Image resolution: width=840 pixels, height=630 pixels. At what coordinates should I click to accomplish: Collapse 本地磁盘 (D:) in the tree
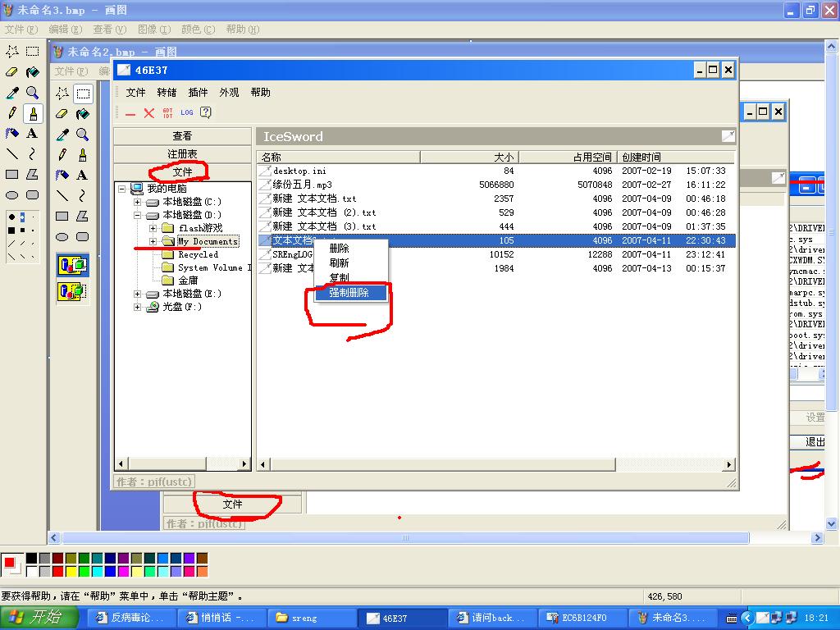138,216
